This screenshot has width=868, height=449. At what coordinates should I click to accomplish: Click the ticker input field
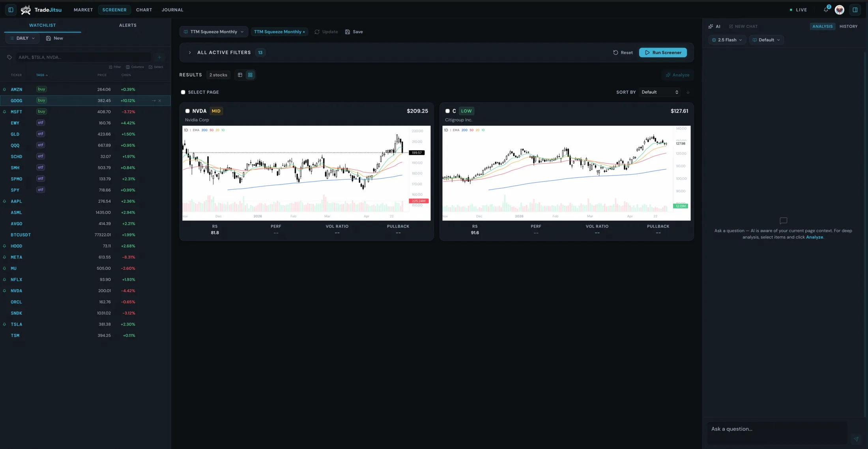coord(84,57)
